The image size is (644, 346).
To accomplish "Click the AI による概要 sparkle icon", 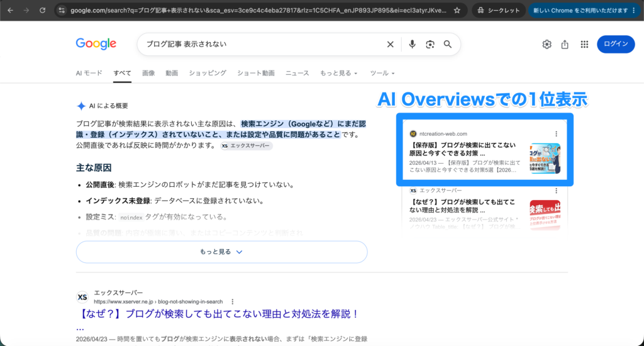I will (81, 106).
